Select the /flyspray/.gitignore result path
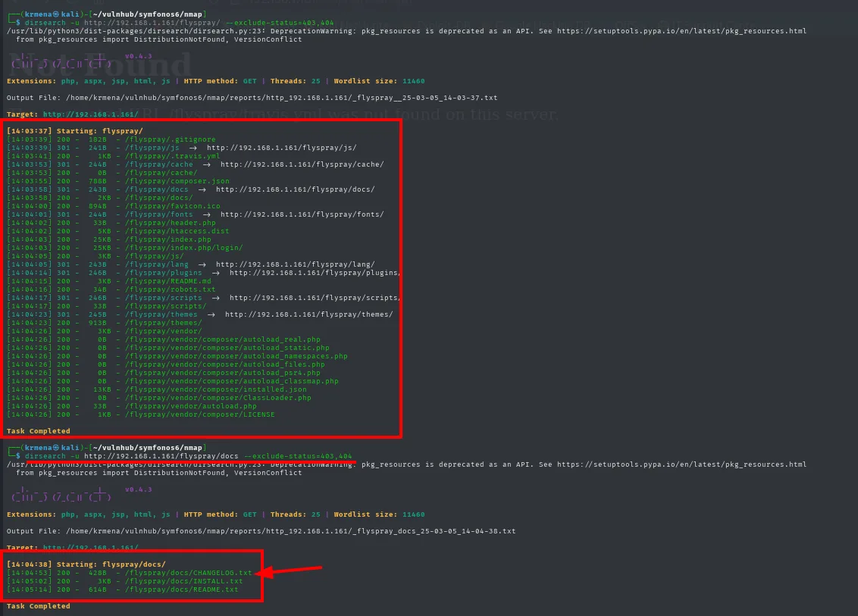Viewport: 858px width, 616px height. 171,139
